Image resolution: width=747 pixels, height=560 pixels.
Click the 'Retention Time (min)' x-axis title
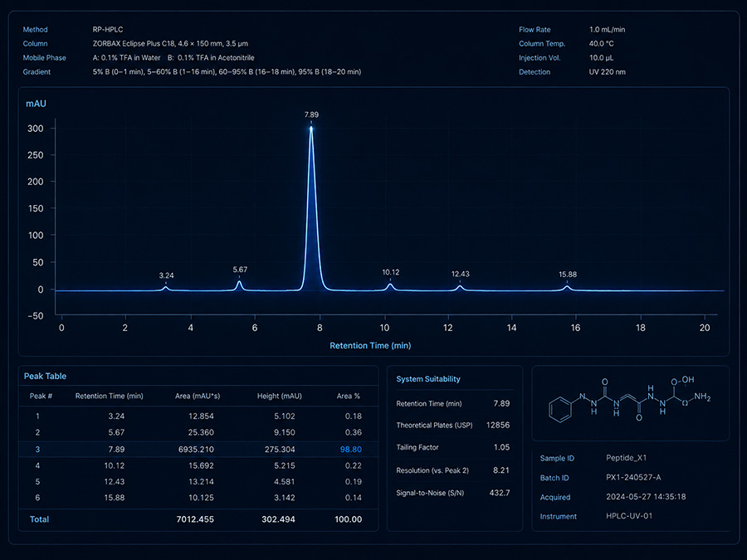(x=370, y=346)
